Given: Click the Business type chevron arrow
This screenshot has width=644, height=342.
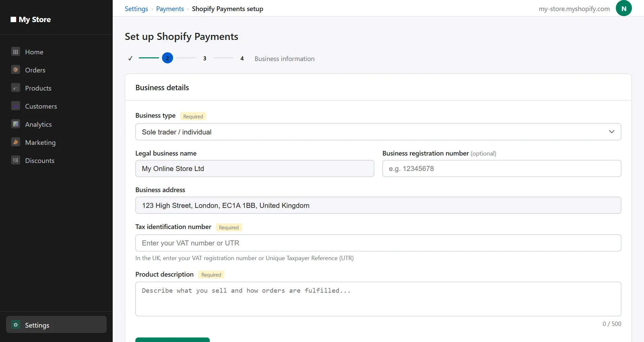Looking at the screenshot, I should pyautogui.click(x=611, y=132).
